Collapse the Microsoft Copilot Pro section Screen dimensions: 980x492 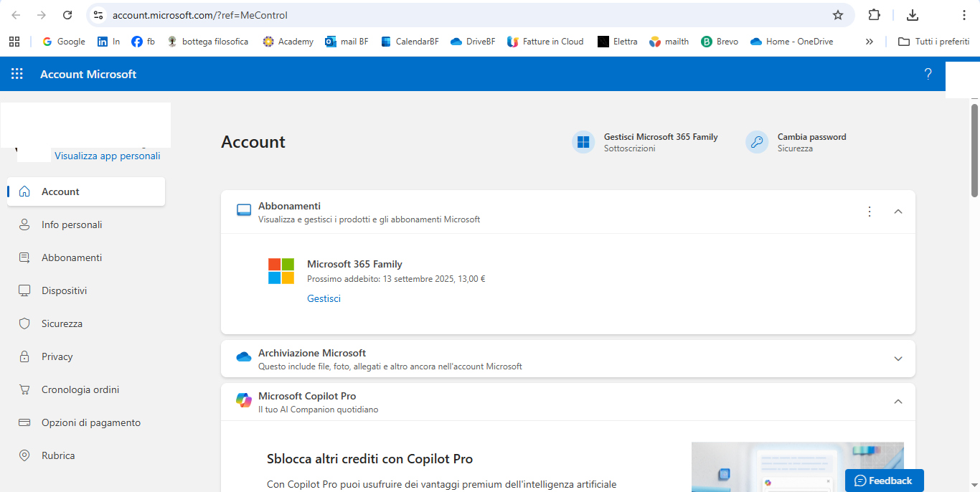(x=898, y=402)
